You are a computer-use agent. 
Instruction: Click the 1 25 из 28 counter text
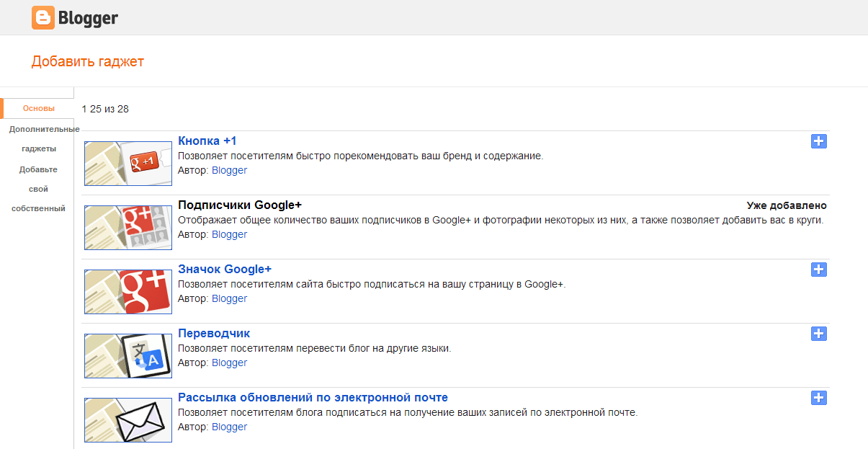(x=105, y=109)
